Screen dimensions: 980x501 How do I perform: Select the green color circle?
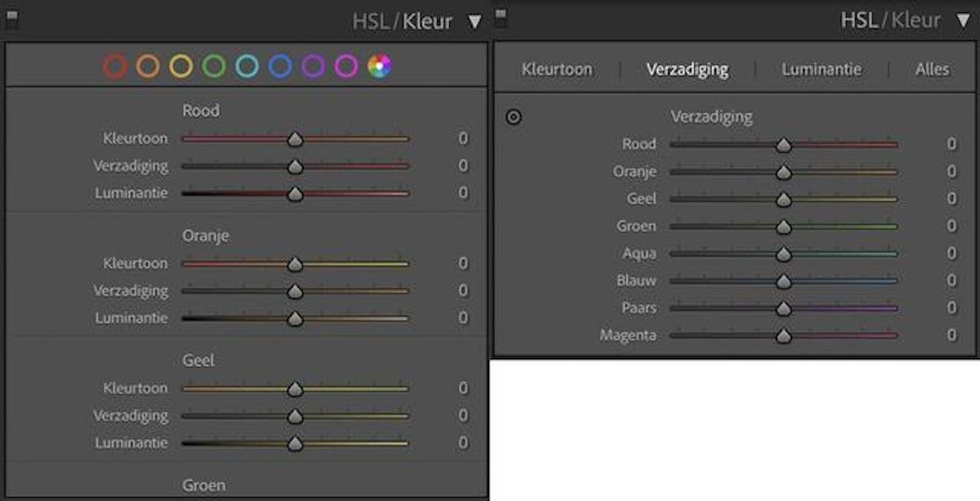click(x=214, y=66)
